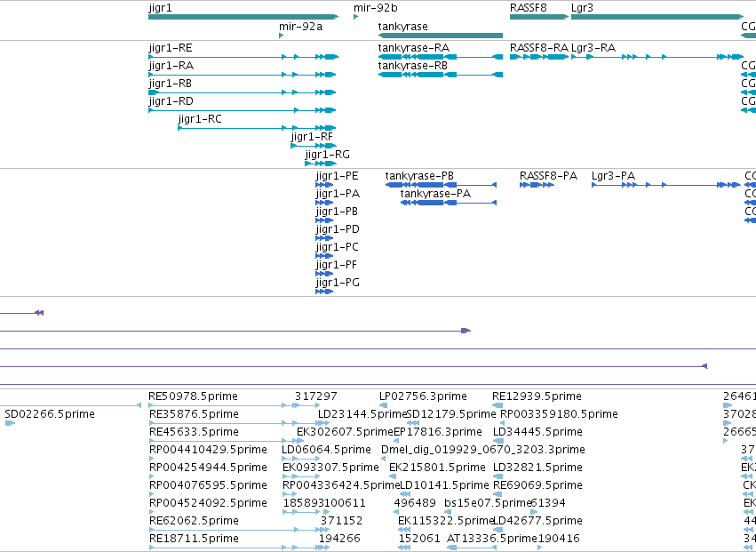Select transcript jigr1-RC label
756x552 pixels.
point(200,119)
